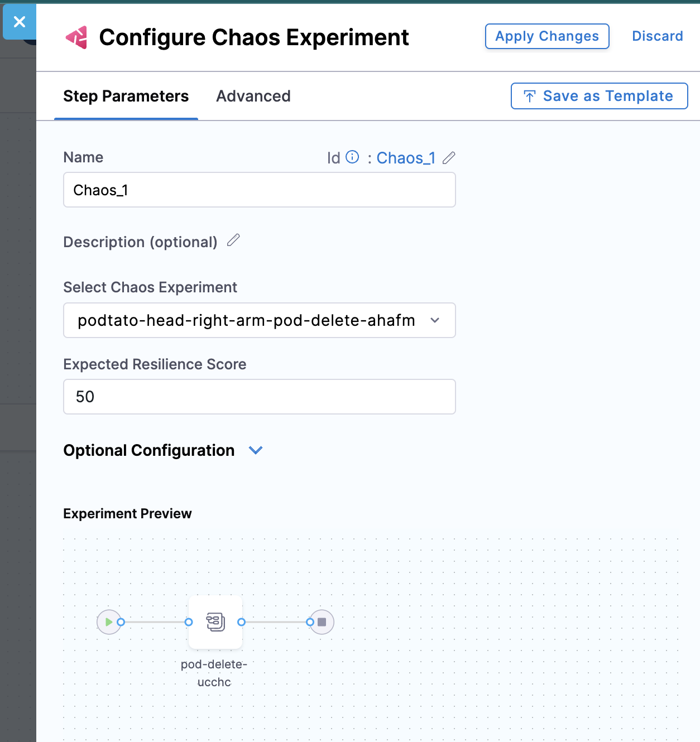
Task: Select the Step Parameters tab
Action: 126,96
